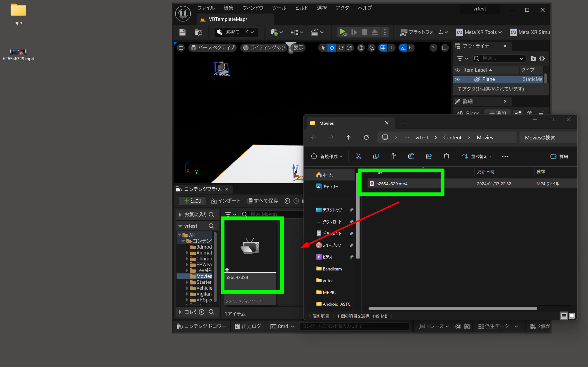Click the delete trash icon in Explorer
This screenshot has width=588, height=367.
click(446, 156)
